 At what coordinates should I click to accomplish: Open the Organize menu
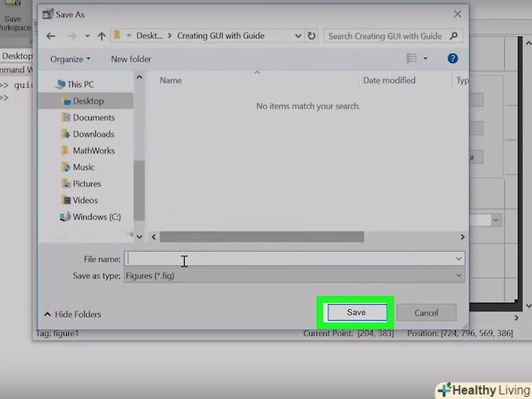70,59
